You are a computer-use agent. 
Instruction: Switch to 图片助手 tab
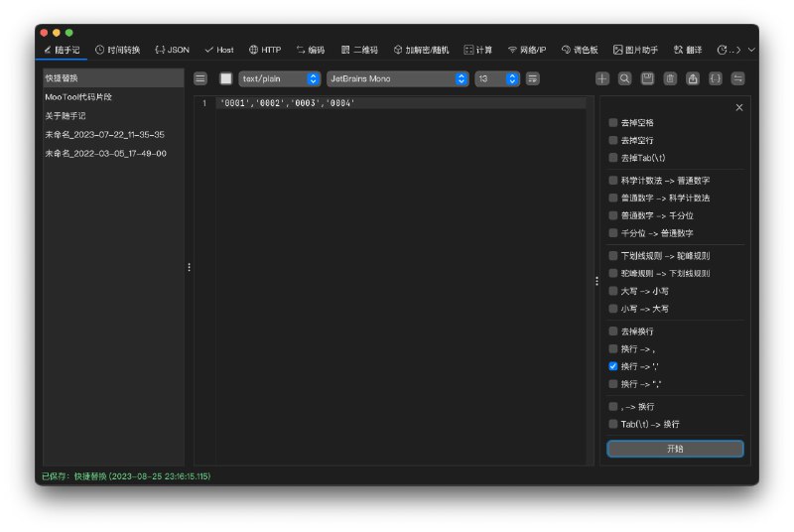tap(635, 50)
